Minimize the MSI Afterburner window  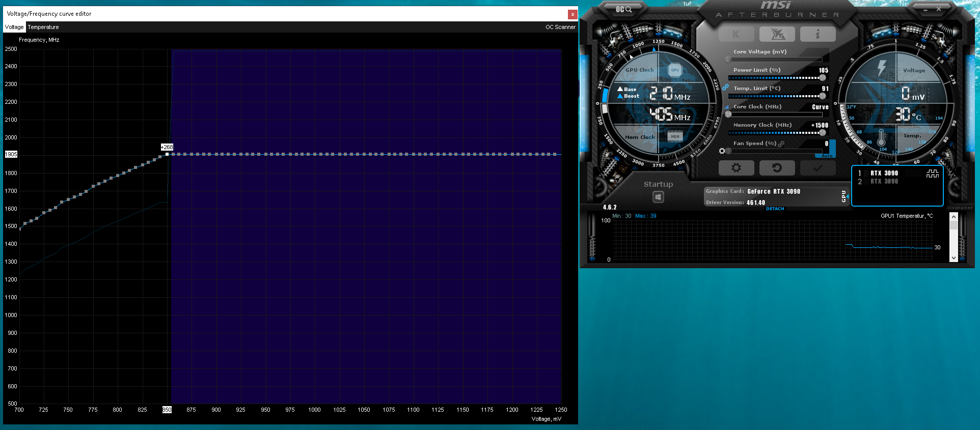click(x=925, y=9)
